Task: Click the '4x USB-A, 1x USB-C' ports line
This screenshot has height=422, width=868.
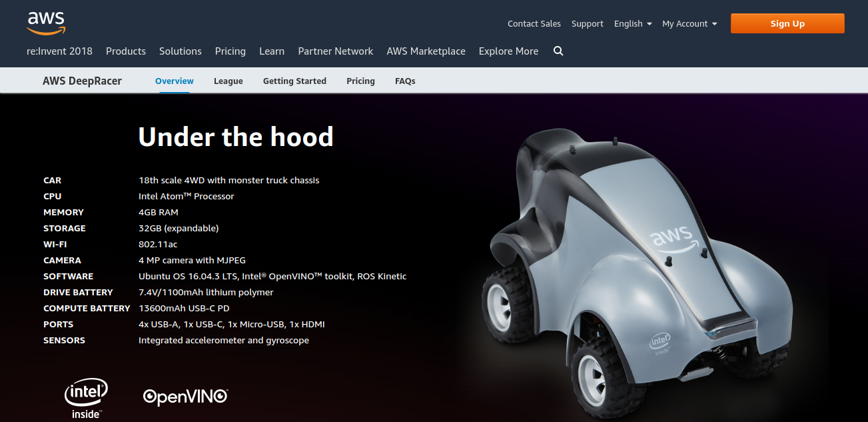Action: [232, 324]
